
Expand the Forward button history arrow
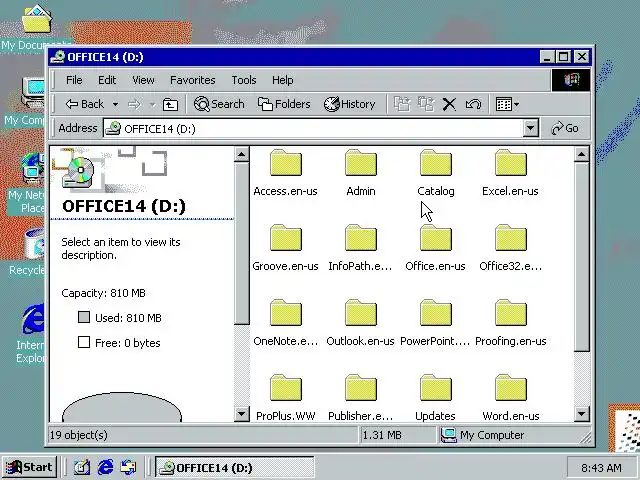tap(152, 105)
